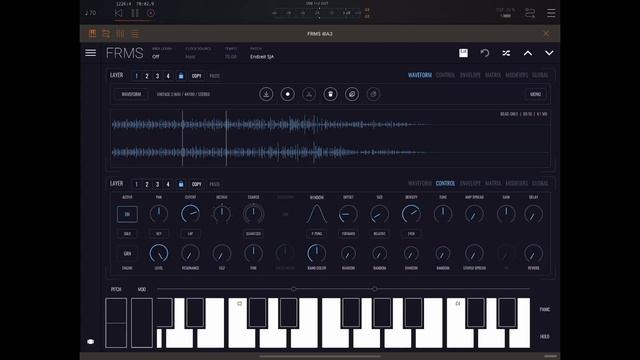Click the patch name field in header
The width and height of the screenshot is (640, 360).
pos(262,57)
